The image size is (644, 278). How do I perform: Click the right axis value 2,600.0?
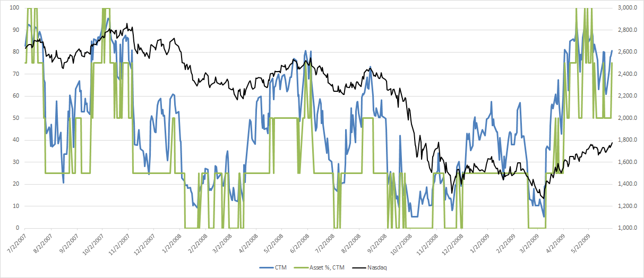tap(626, 52)
